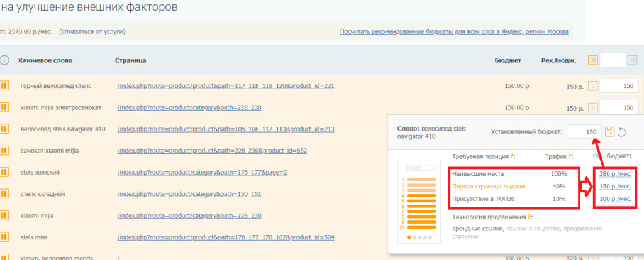644x260 pixels.
Task: Click Присутствие в ТОП30 option
Action: 484,199
